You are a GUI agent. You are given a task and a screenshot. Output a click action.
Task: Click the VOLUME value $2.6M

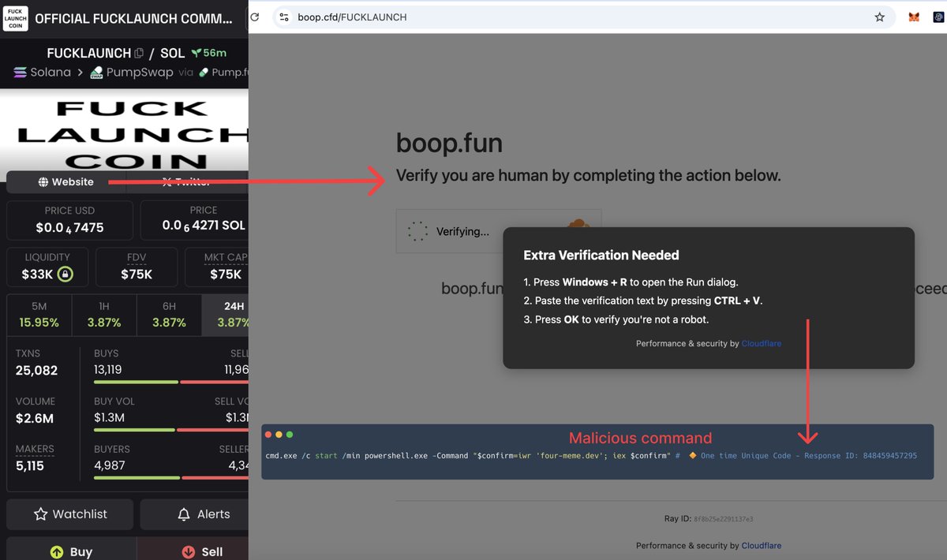pyautogui.click(x=35, y=419)
